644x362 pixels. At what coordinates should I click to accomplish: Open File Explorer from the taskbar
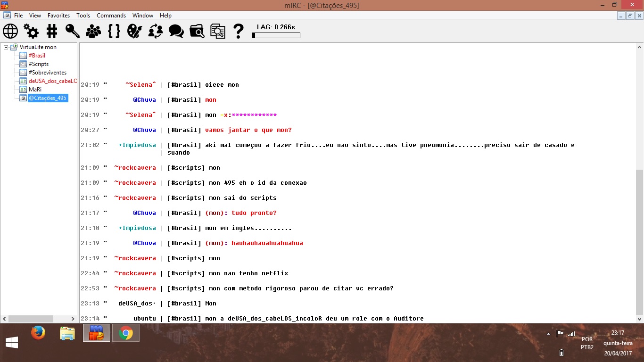(x=67, y=333)
